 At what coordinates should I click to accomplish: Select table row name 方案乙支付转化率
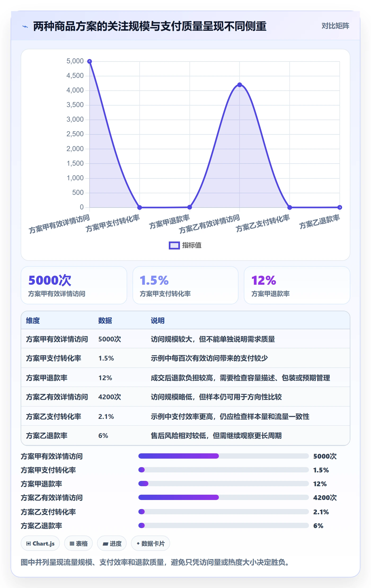coord(54,416)
